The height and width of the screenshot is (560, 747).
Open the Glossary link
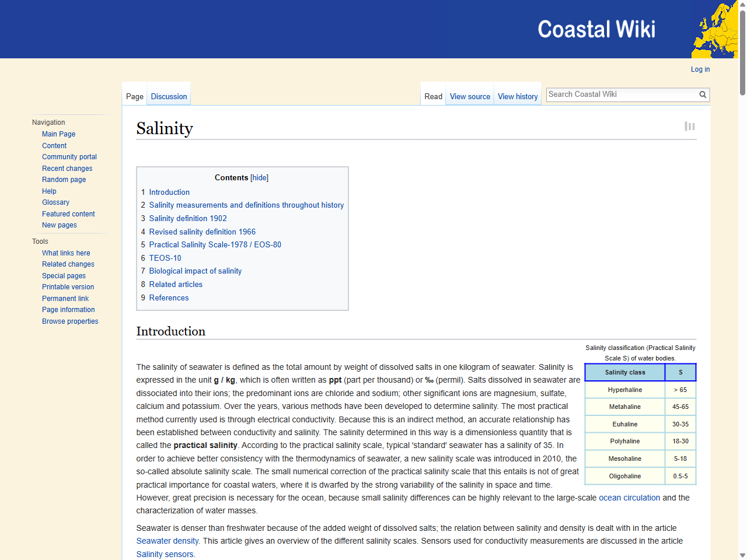[55, 202]
